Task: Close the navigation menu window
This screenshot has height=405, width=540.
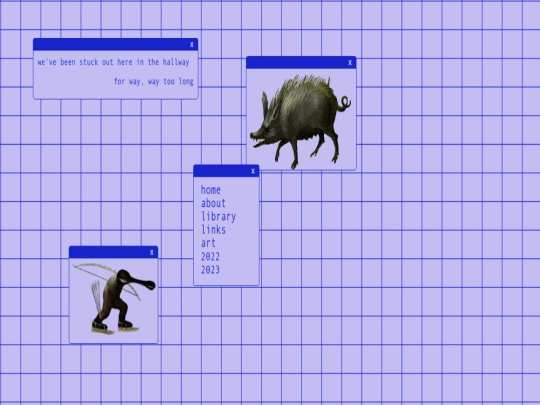Action: coord(253,171)
